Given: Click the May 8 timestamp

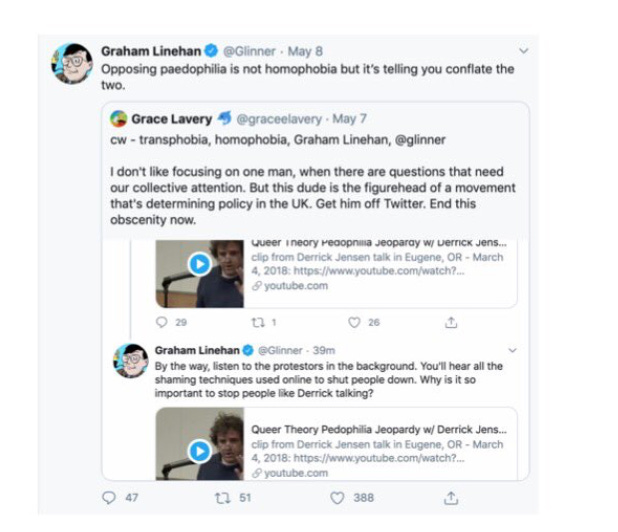Looking at the screenshot, I should 305,51.
